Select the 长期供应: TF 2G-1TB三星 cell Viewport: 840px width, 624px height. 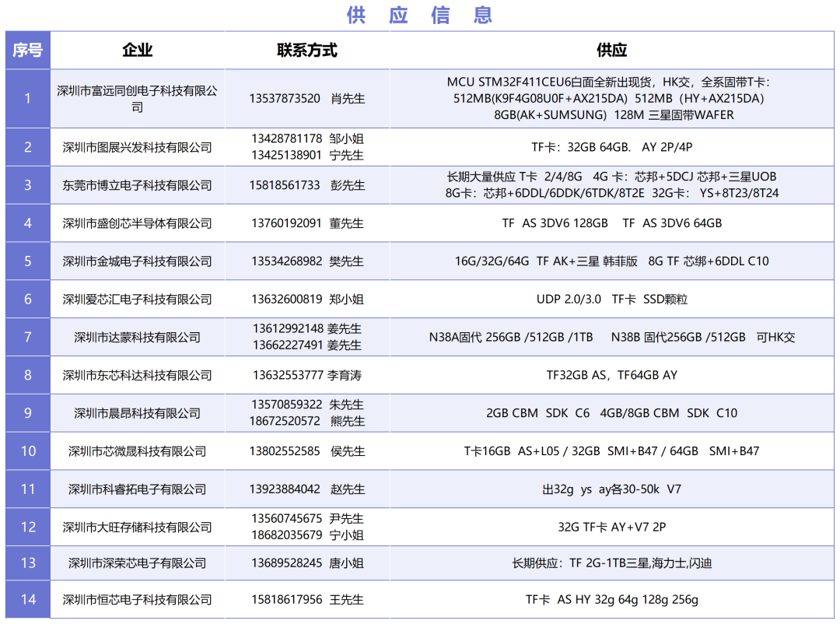point(612,563)
